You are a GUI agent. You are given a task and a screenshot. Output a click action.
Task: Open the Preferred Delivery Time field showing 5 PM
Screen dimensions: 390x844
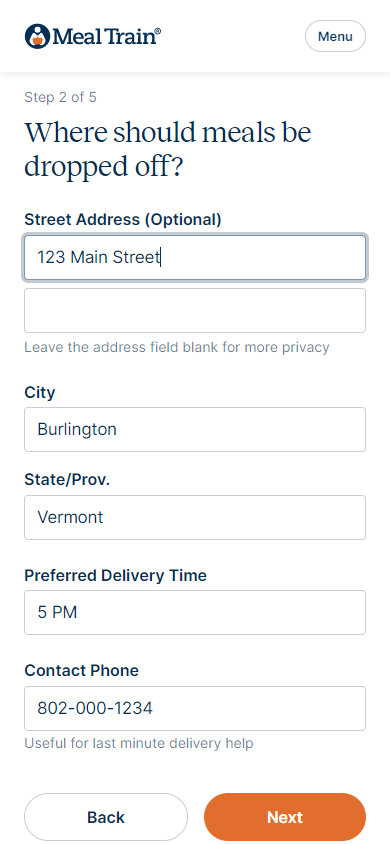tap(195, 613)
